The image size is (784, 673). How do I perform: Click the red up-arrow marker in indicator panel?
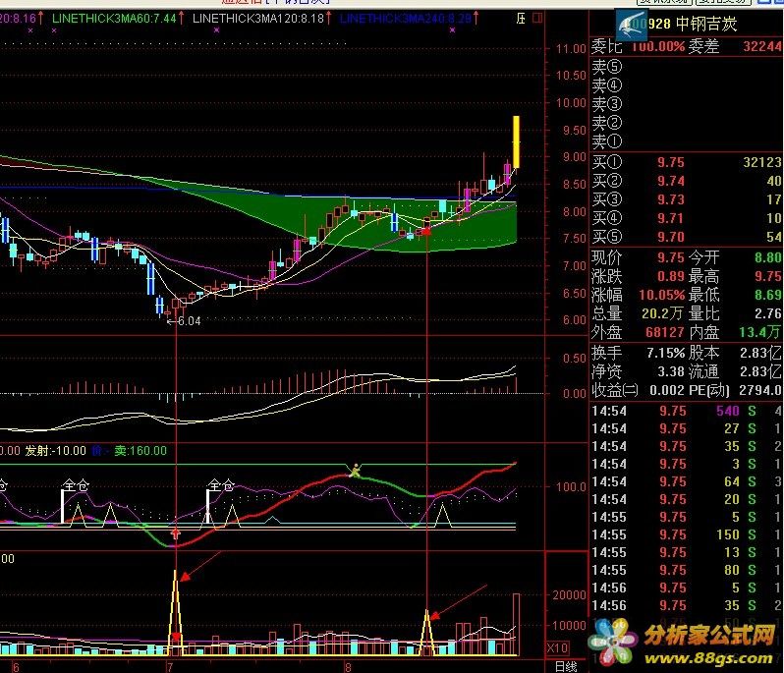coord(176,533)
